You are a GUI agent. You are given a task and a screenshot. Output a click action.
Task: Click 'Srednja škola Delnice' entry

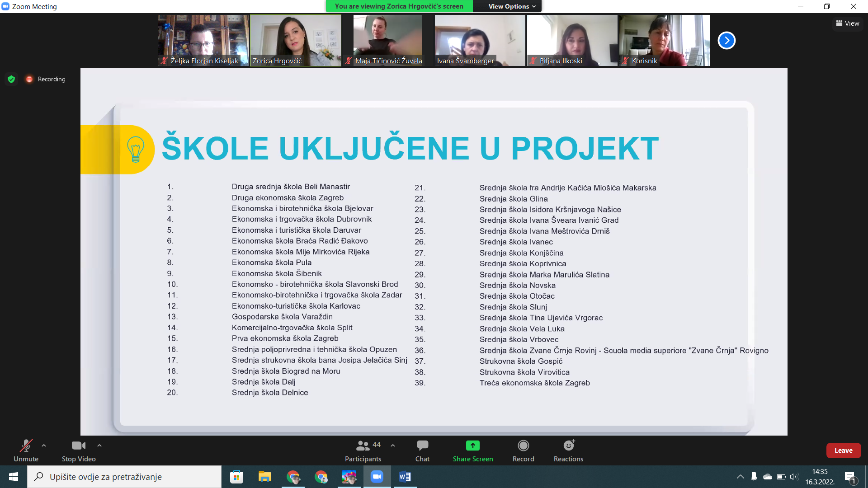(x=270, y=393)
